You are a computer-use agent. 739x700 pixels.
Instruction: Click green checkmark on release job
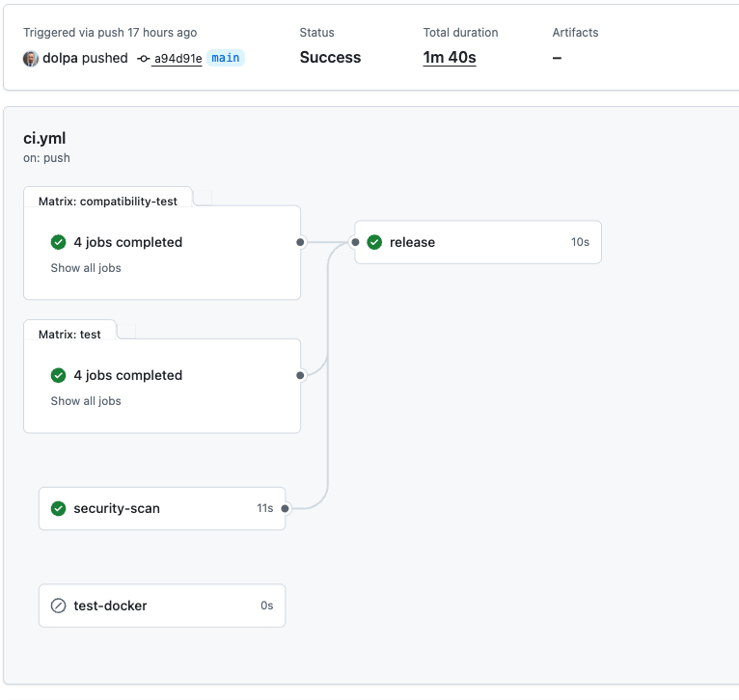[x=374, y=242]
